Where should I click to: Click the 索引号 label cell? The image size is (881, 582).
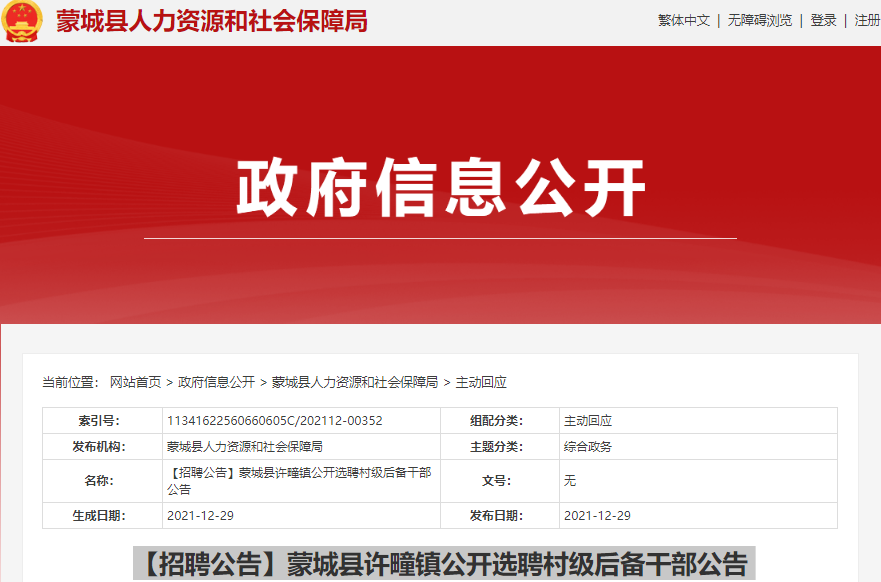tap(102, 421)
